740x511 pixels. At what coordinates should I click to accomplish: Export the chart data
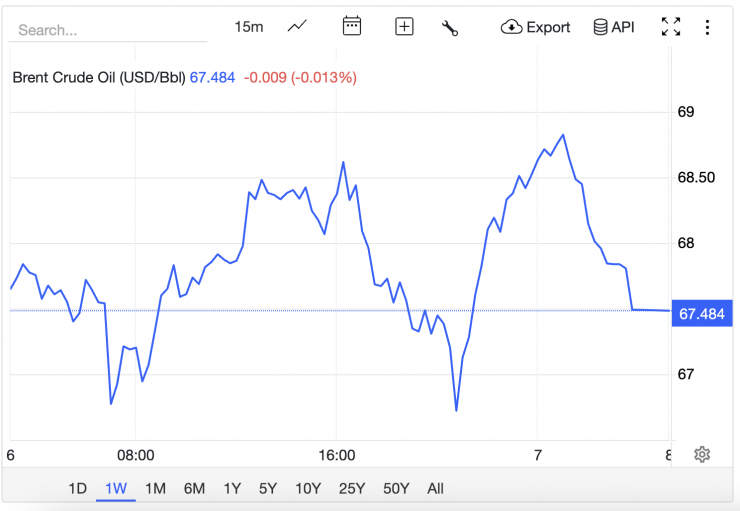(x=536, y=27)
